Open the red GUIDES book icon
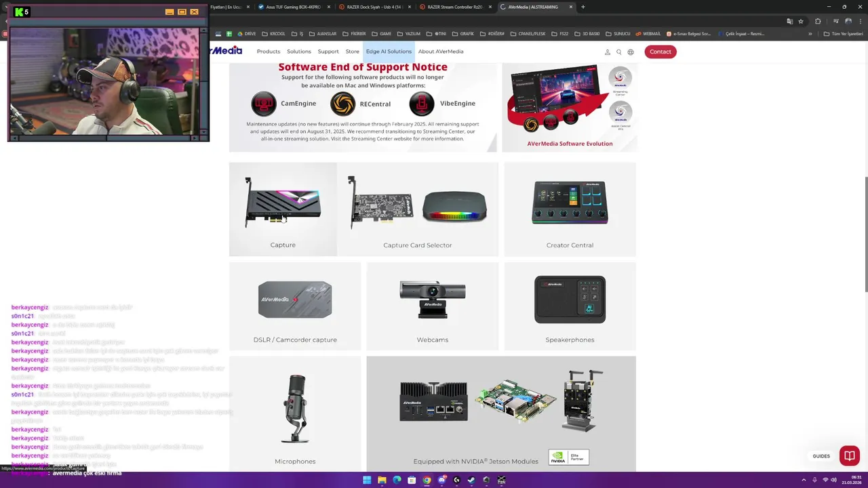The width and height of the screenshot is (868, 488). tap(849, 455)
